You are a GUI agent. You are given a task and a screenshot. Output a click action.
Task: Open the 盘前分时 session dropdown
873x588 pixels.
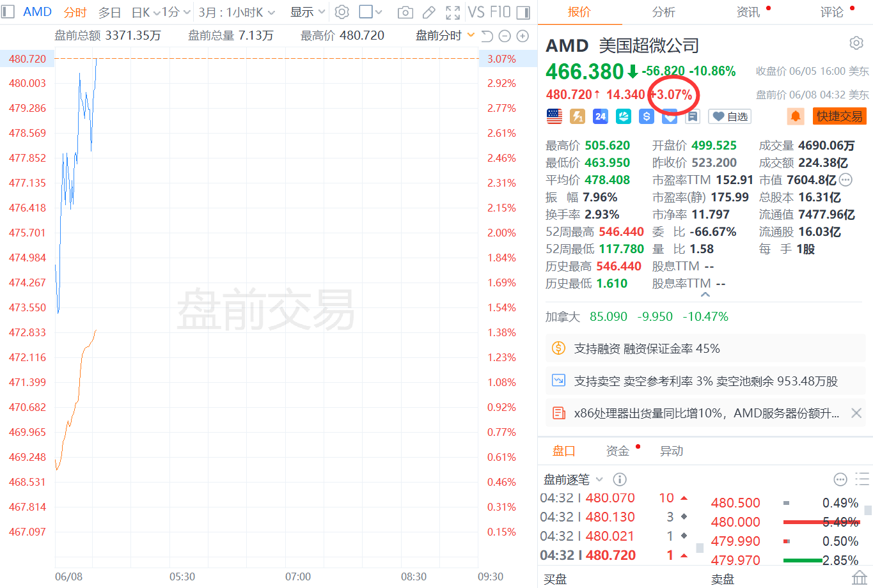tap(445, 36)
